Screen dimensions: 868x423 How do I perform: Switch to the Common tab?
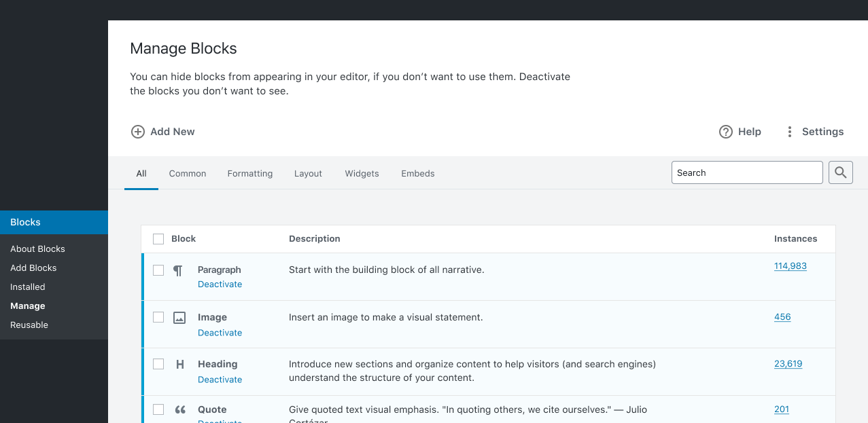[x=187, y=173]
